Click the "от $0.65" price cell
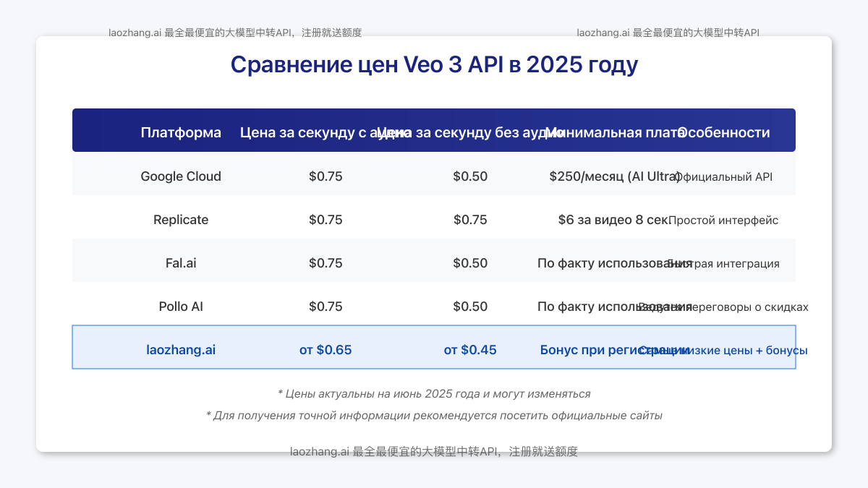This screenshot has height=488, width=868. click(x=325, y=350)
